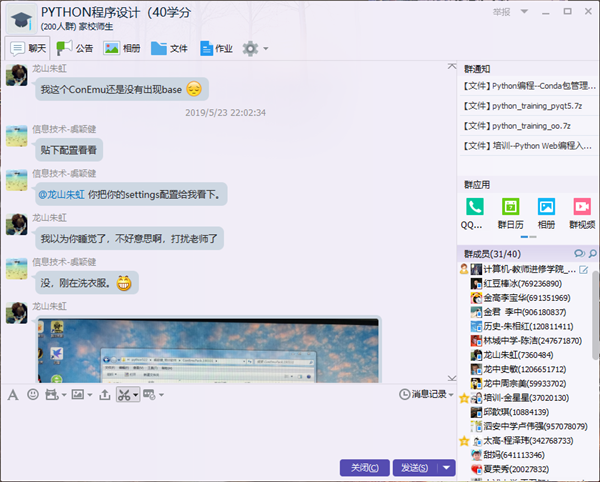Open notice Python编程--Conda包管理 file

coord(528,86)
